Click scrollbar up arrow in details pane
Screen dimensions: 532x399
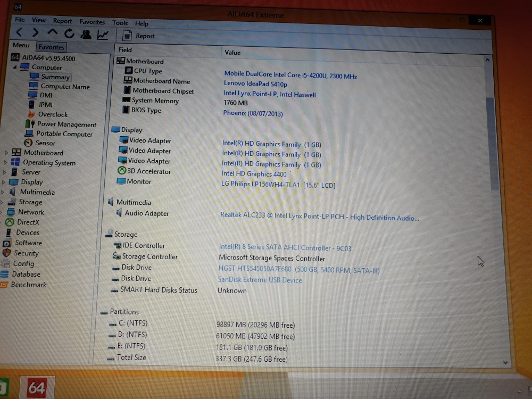[487, 60]
